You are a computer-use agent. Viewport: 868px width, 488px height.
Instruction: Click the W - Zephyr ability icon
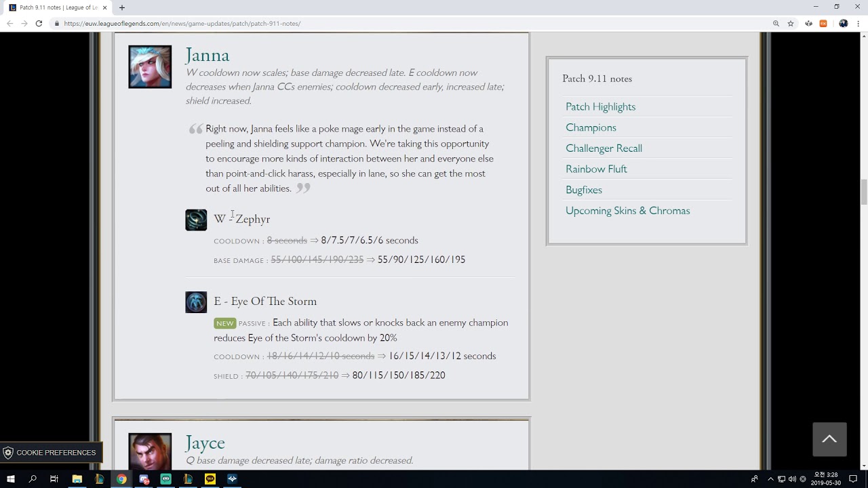(x=196, y=220)
